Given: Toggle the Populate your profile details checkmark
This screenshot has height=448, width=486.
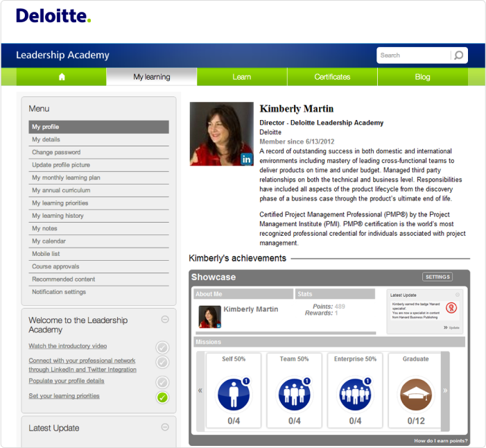Looking at the screenshot, I should pyautogui.click(x=162, y=382).
